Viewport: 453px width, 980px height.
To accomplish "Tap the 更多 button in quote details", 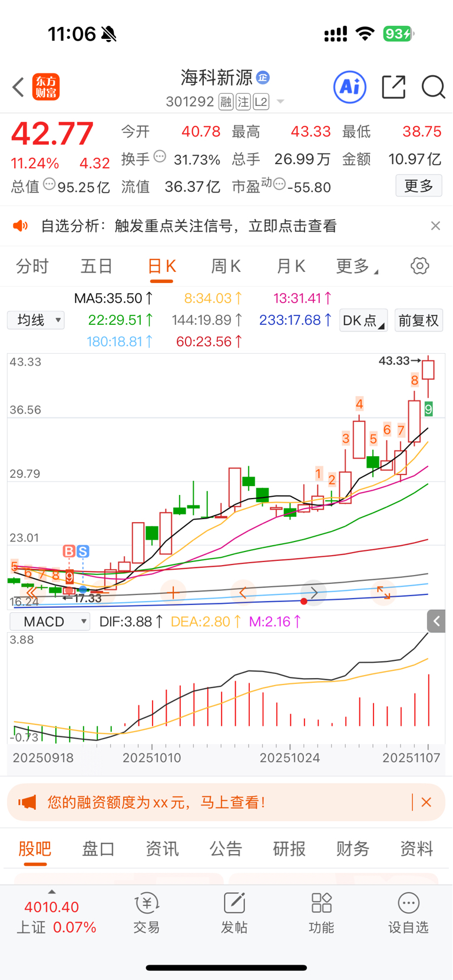I will click(419, 186).
